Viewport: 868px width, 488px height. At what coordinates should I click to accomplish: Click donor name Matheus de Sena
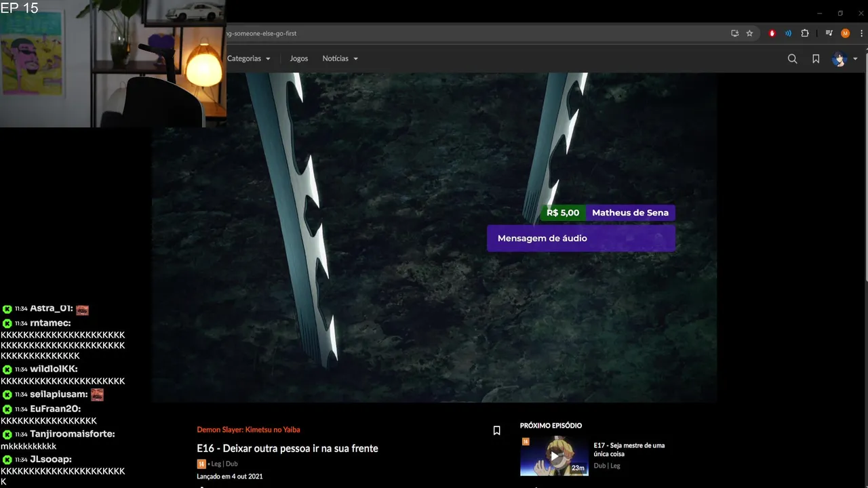coord(630,213)
